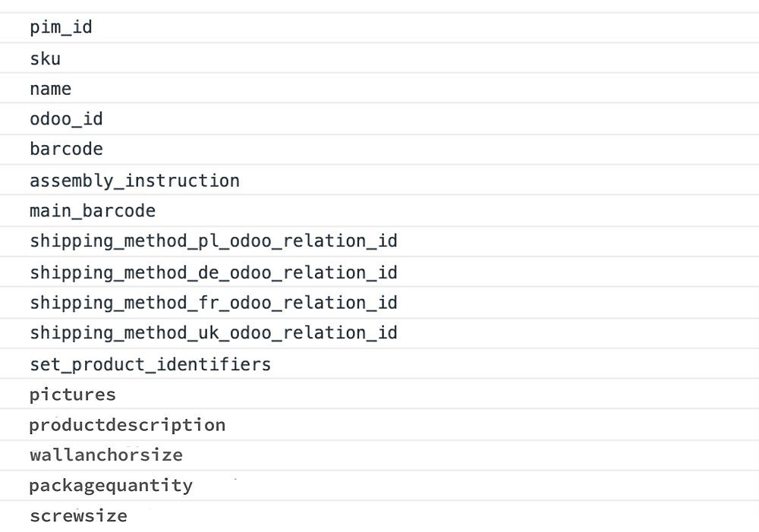Select shipping_method_uk_odoo_relation_id entry
This screenshot has width=759, height=532.
click(x=213, y=333)
